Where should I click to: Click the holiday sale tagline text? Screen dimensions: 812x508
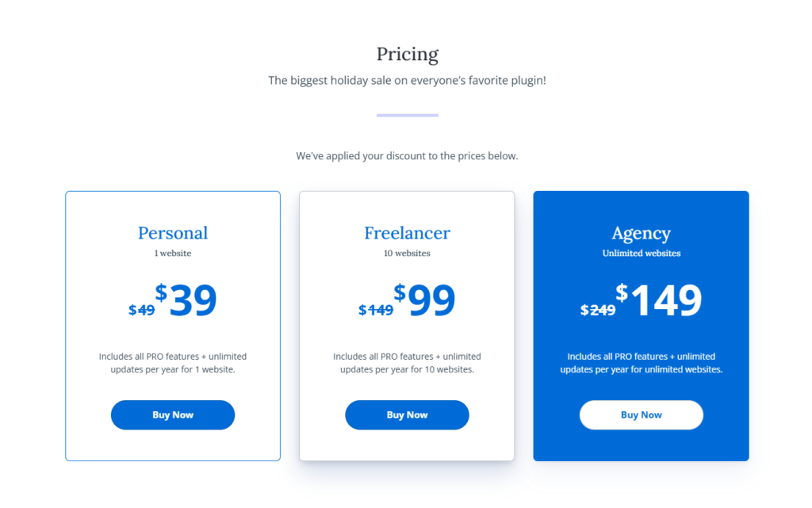click(x=407, y=80)
